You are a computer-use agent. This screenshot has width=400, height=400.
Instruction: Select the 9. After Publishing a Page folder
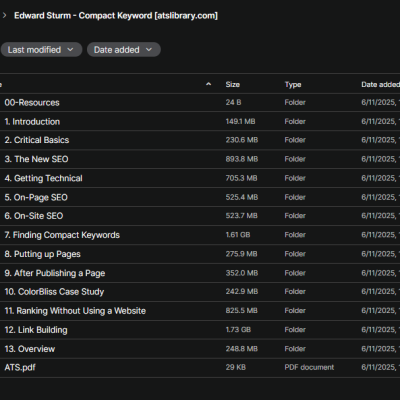pyautogui.click(x=55, y=273)
